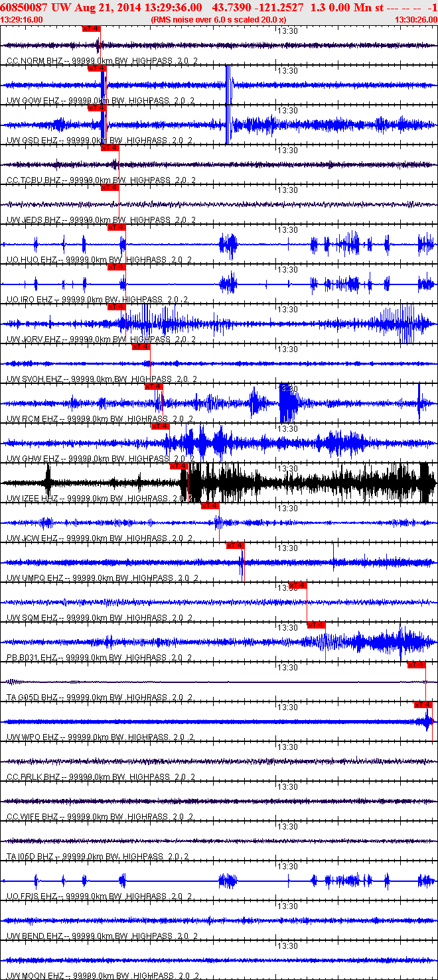Image resolution: width=438 pixels, height=980 pixels.
Task: Select the UW.OSD EHZ station label
Action: [x=33, y=141]
